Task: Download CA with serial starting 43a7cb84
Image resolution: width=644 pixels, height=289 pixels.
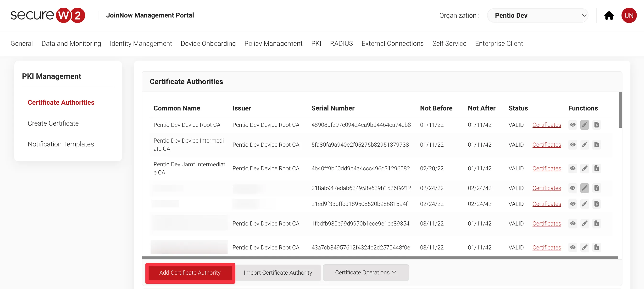Action: pos(596,248)
